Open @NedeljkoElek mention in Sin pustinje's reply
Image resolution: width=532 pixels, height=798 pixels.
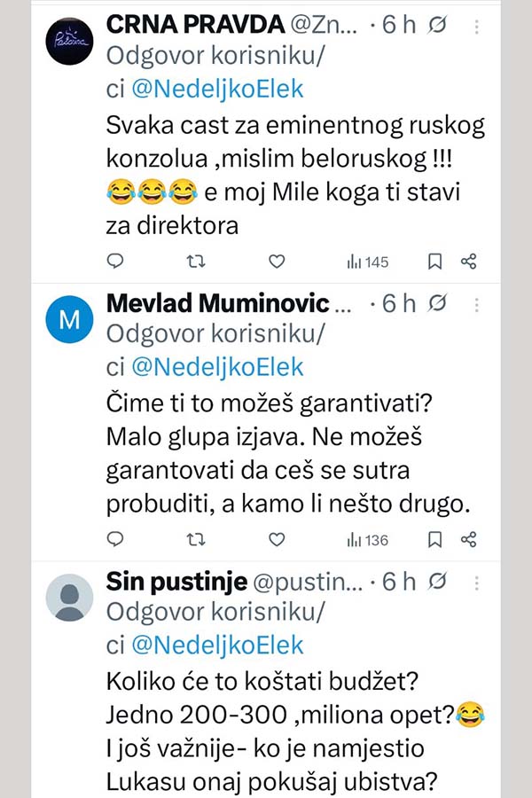click(x=217, y=645)
